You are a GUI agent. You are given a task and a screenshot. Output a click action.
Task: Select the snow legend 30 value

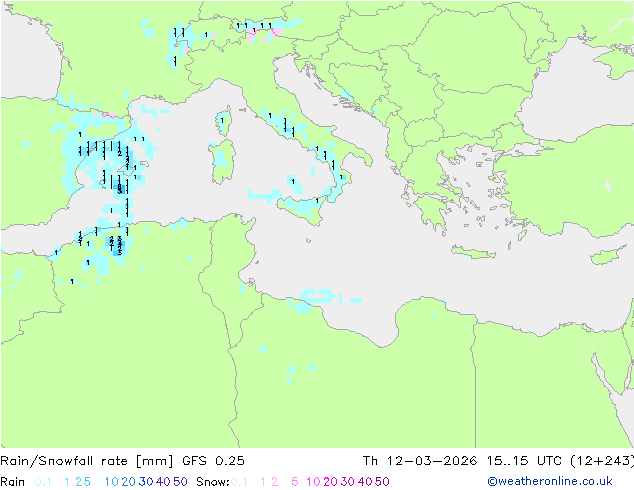[x=347, y=482]
